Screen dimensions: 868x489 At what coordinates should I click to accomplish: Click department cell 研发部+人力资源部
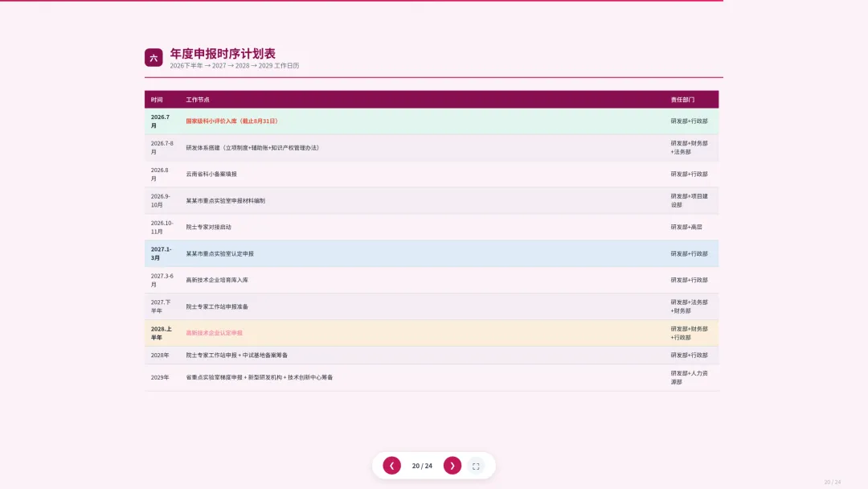[x=690, y=378]
